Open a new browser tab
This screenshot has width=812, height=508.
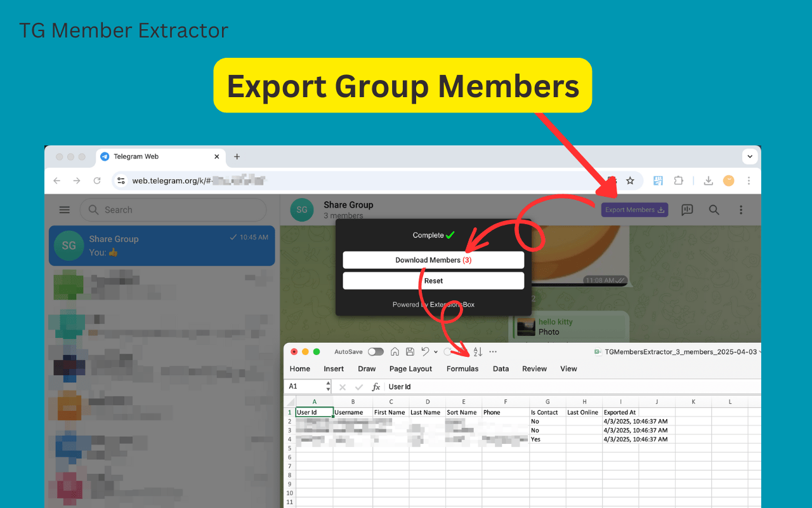(237, 156)
